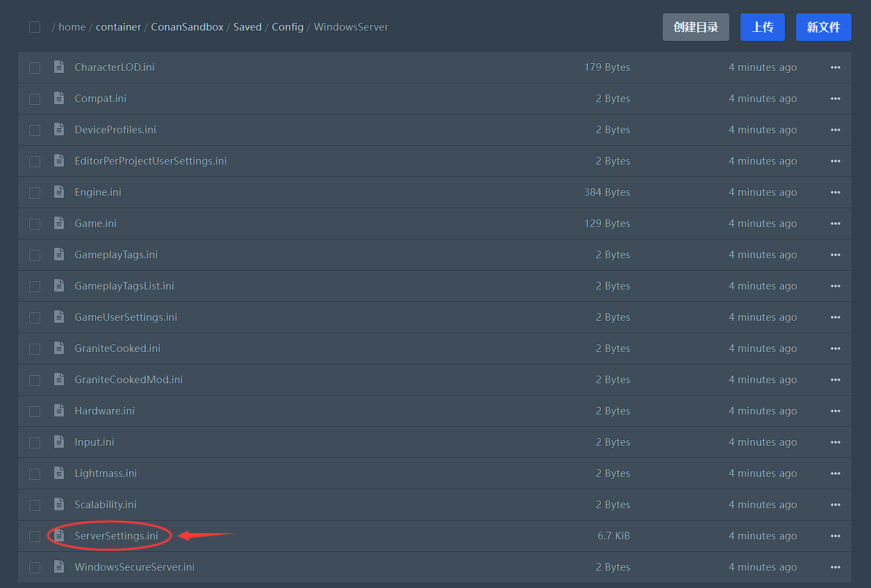Open the three-dot menu for WindowsSecureServer.ini

pos(836,567)
